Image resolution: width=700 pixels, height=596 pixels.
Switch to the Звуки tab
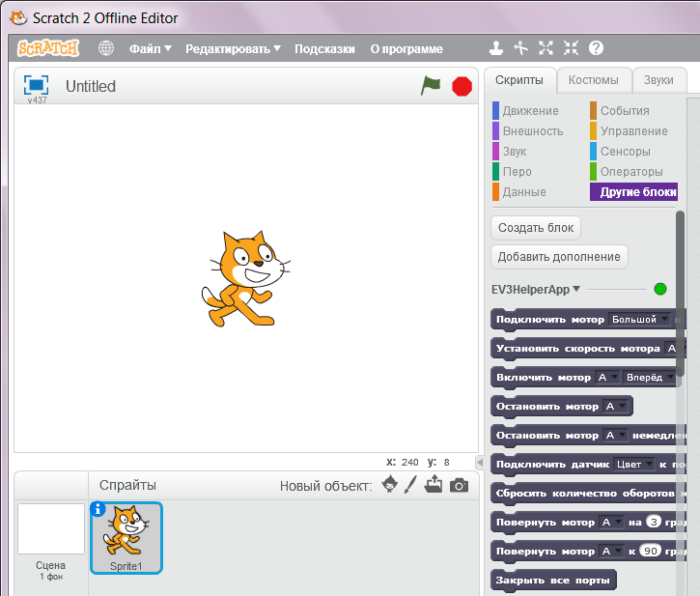click(x=658, y=80)
